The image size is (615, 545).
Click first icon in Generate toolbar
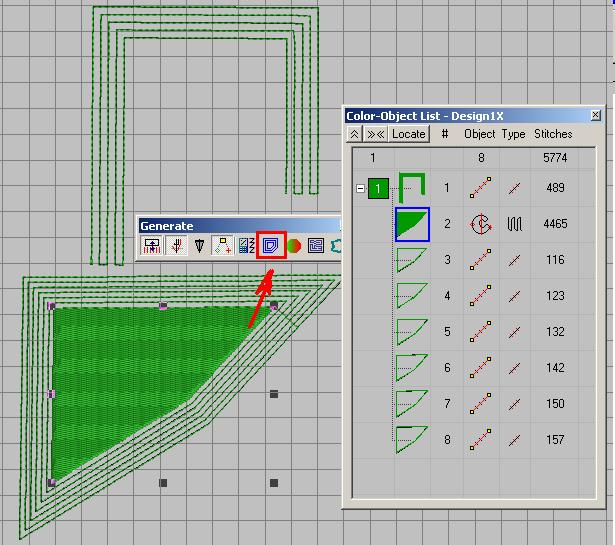click(x=153, y=246)
